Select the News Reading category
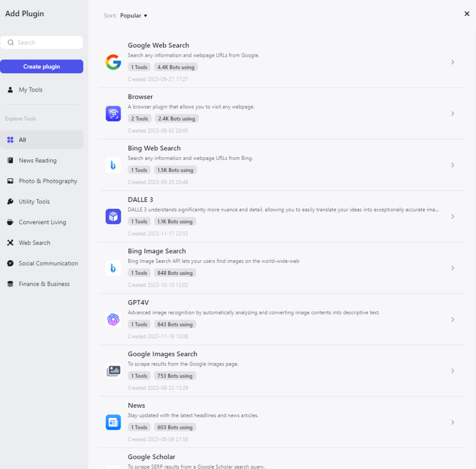 [x=37, y=160]
